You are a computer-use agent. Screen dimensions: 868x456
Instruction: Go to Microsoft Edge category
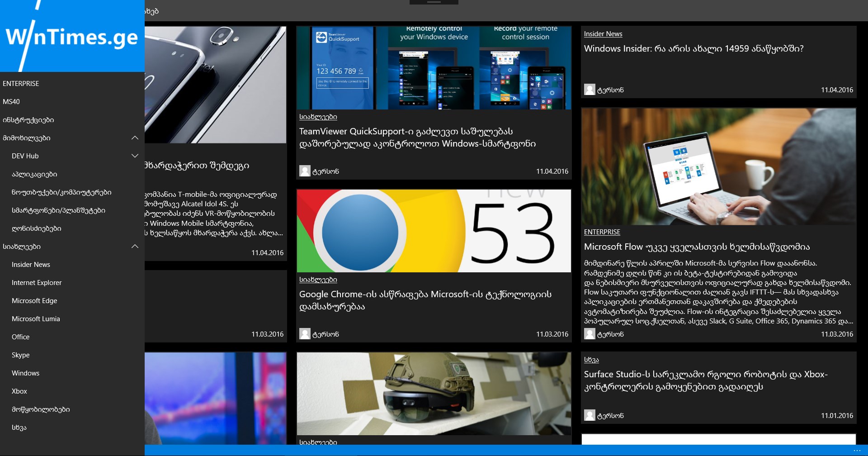(34, 301)
